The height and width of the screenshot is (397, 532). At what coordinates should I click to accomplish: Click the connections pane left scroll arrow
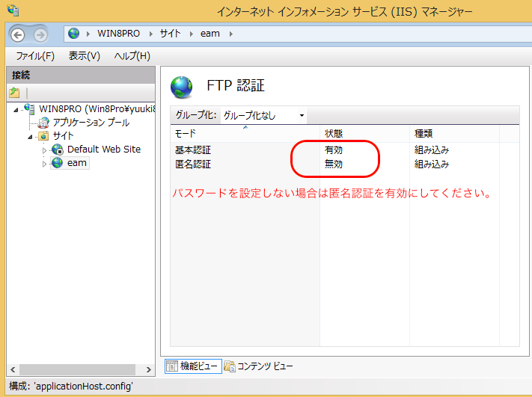tap(13, 369)
